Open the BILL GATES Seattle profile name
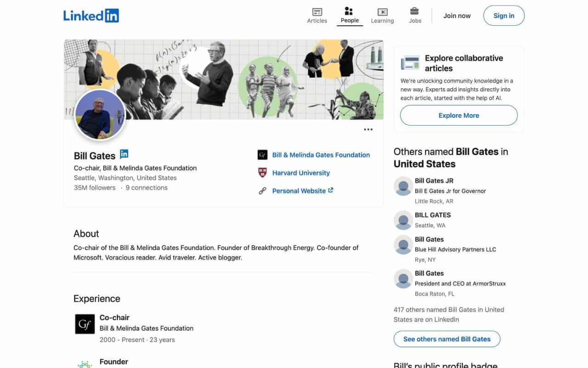Viewport: 588px width, 368px height. point(433,215)
